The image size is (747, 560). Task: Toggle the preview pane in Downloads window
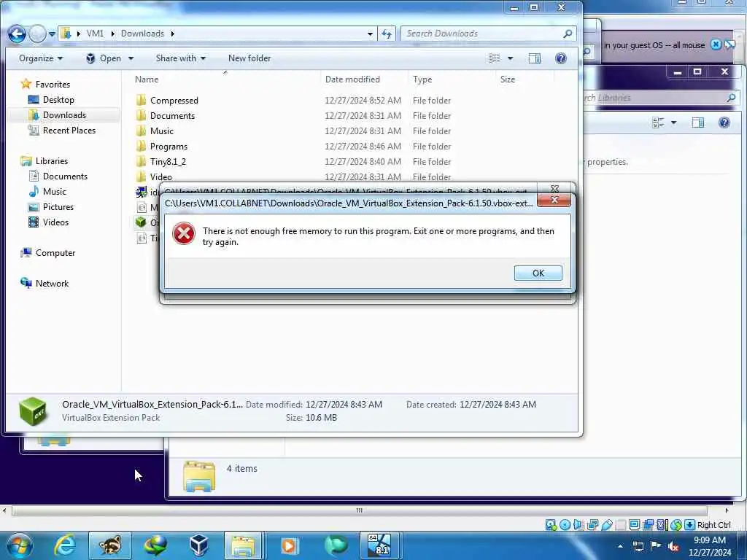(535, 58)
